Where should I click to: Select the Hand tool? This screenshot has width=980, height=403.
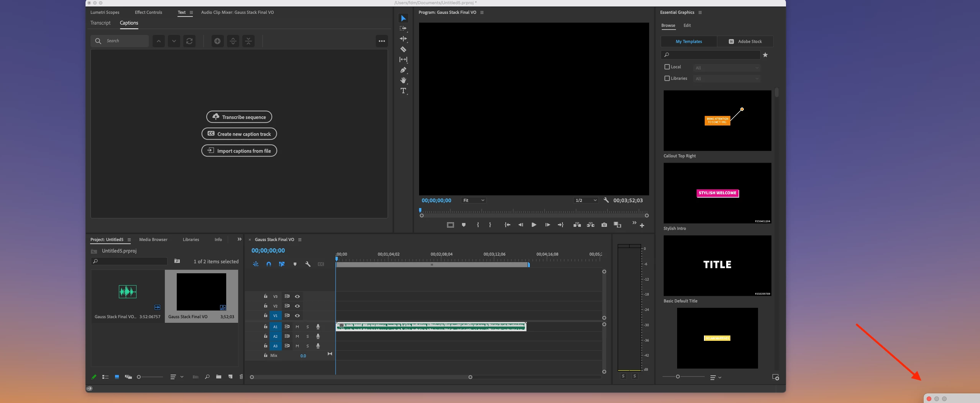[x=403, y=80]
